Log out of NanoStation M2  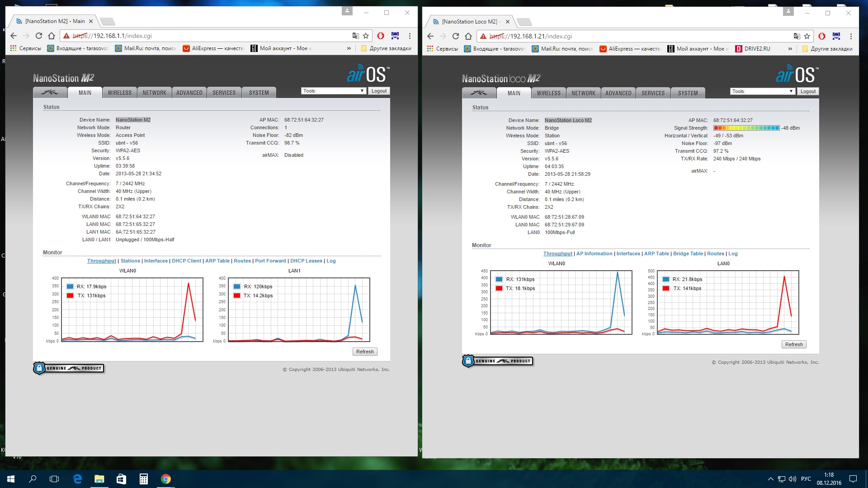coord(379,91)
